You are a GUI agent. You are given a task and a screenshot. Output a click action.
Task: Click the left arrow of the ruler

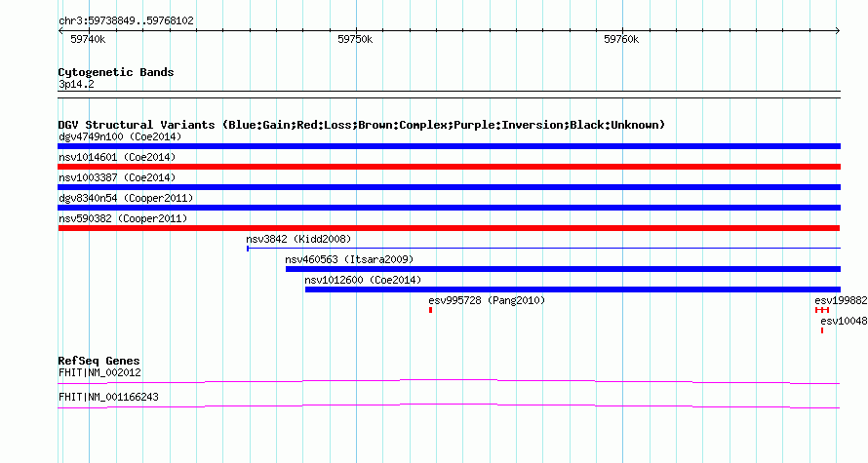(60, 31)
